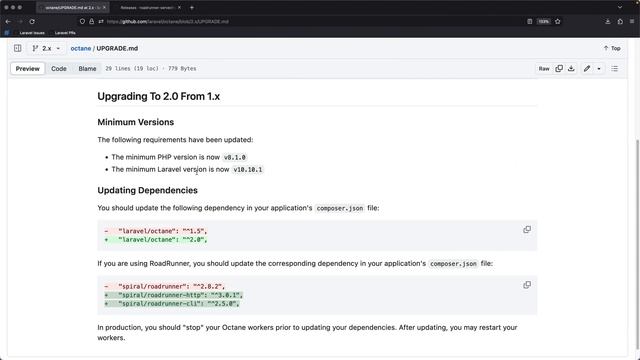
Task: Click the added laravel/octane ^2.0 diff line
Action: [156, 240]
